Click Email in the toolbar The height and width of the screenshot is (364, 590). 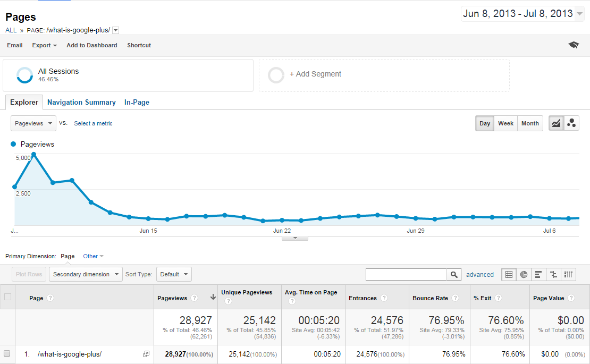coord(15,45)
